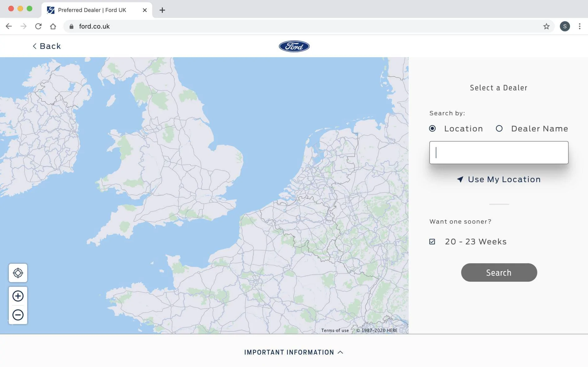Viewport: 588px width, 367px height.
Task: Open the Chrome profile avatar S
Action: pyautogui.click(x=565, y=26)
